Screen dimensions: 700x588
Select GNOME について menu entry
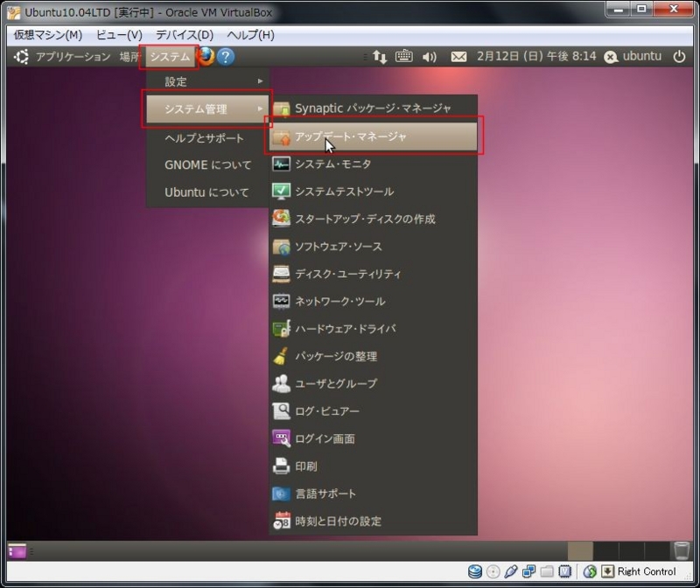pos(207,165)
